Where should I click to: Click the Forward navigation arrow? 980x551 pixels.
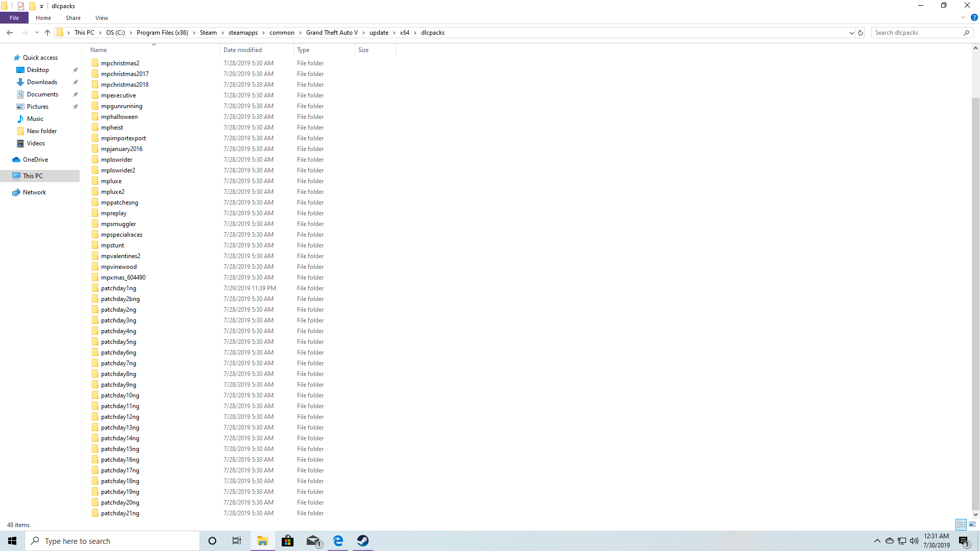pos(24,33)
